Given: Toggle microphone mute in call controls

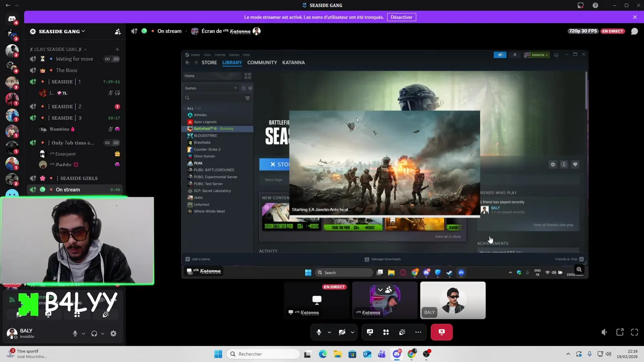Looking at the screenshot, I should 319,332.
